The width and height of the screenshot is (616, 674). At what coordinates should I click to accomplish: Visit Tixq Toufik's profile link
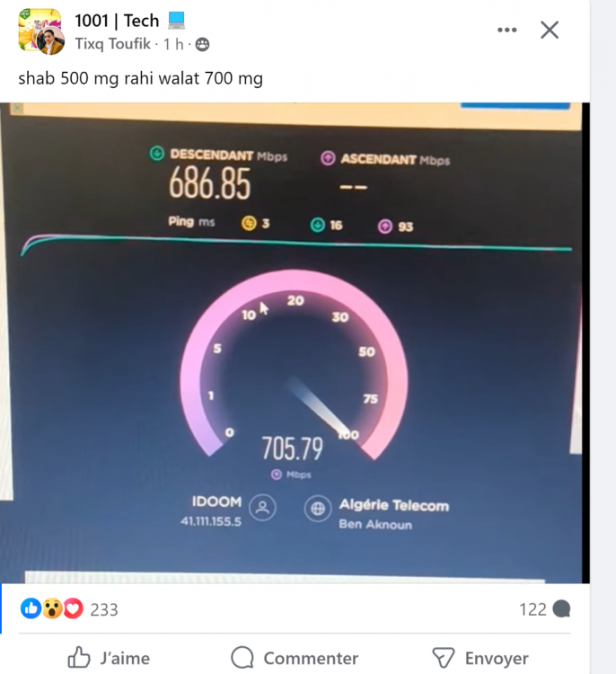113,44
